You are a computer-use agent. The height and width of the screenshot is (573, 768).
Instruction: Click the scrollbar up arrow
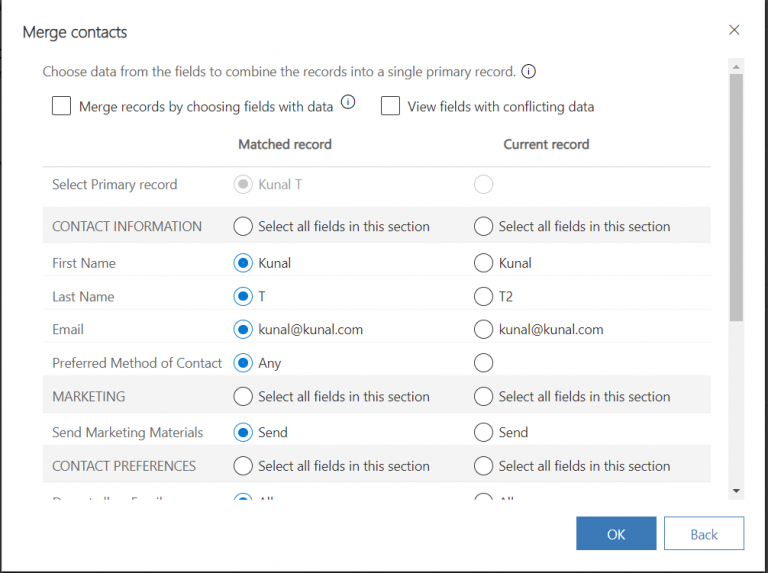point(736,67)
